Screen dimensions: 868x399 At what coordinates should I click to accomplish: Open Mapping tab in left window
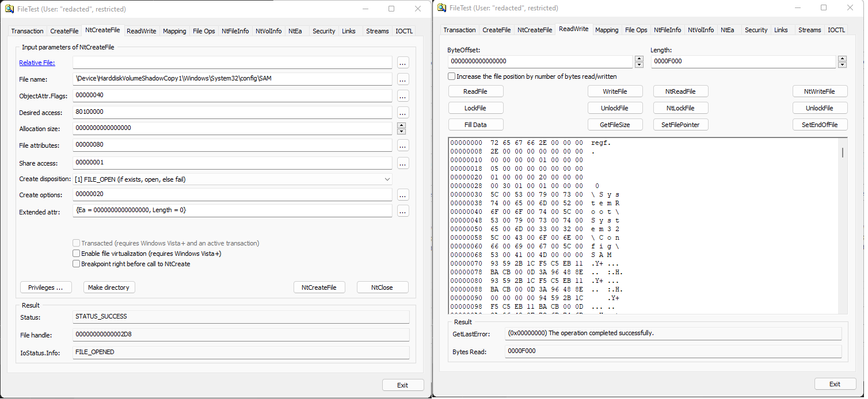[174, 31]
